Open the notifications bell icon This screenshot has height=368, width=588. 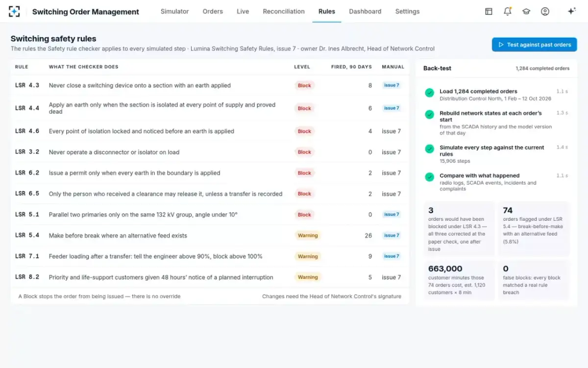508,11
